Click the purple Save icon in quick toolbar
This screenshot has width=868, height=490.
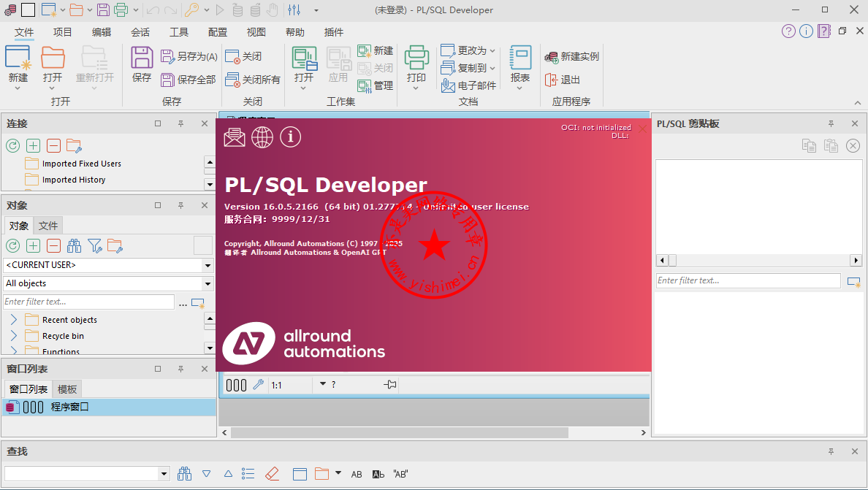tap(103, 10)
